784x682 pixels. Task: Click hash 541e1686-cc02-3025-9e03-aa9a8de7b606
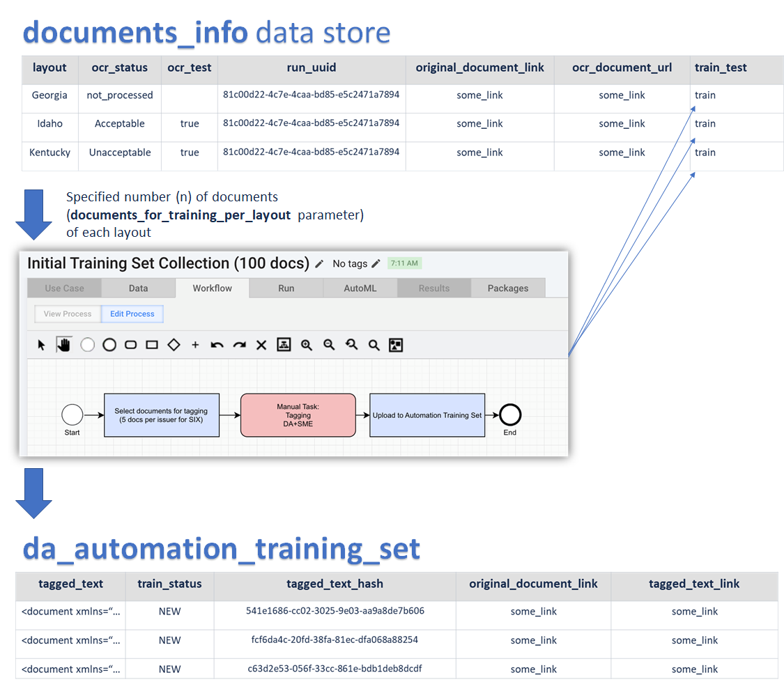[335, 610]
